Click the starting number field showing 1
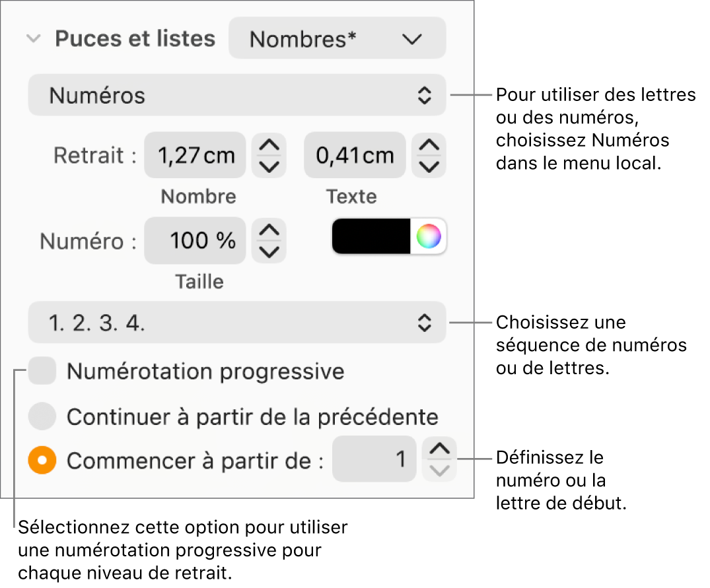 [374, 459]
